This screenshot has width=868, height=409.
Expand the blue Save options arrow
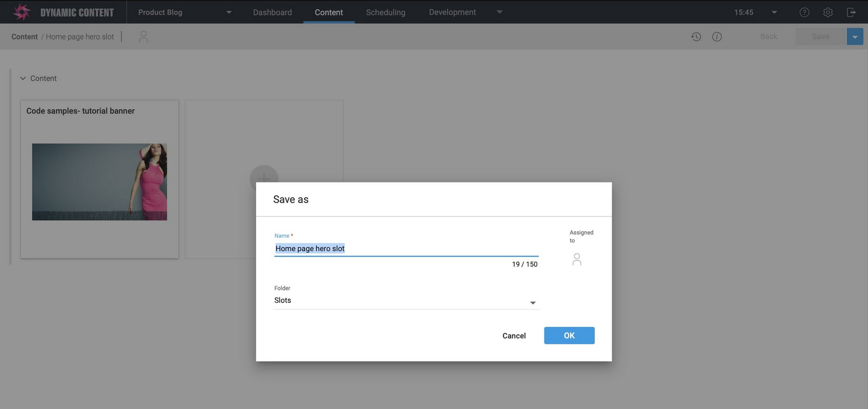pyautogui.click(x=855, y=36)
